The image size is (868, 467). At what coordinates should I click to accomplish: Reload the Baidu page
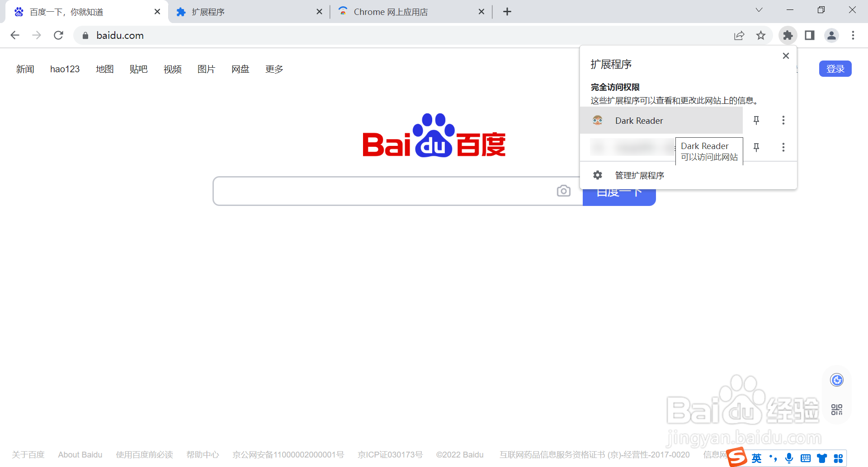click(58, 35)
